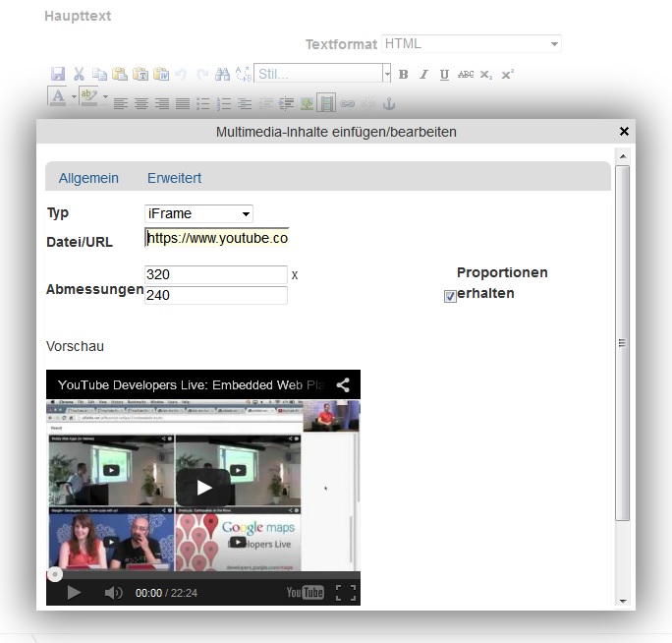The image size is (672, 643).
Task: Click the height field showing 240
Action: [x=216, y=295]
